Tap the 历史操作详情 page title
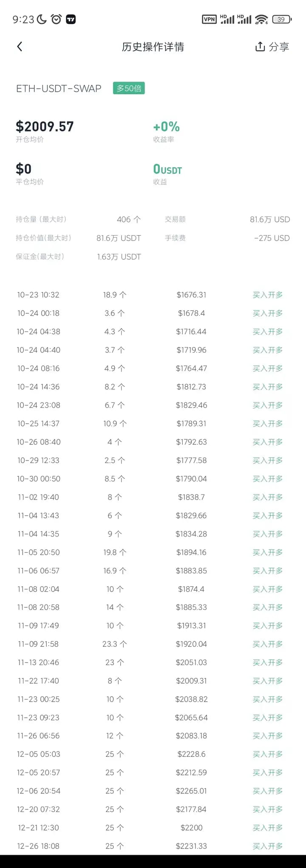306x868 pixels. pos(153,47)
